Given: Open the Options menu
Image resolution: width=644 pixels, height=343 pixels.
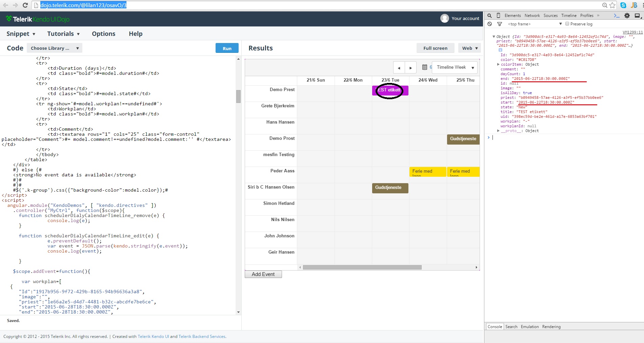Looking at the screenshot, I should 103,34.
